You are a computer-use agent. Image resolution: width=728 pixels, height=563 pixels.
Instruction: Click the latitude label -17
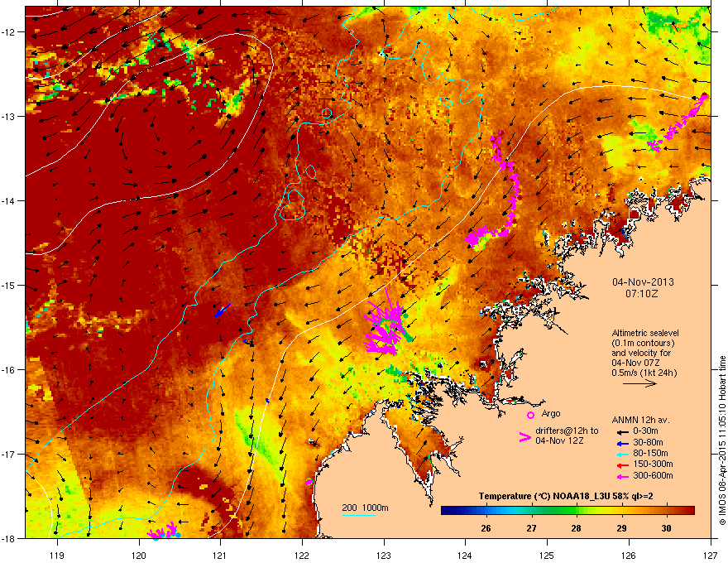[x=9, y=454]
